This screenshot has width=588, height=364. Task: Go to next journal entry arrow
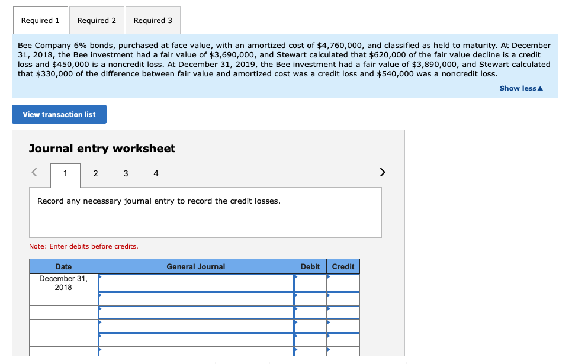point(383,172)
